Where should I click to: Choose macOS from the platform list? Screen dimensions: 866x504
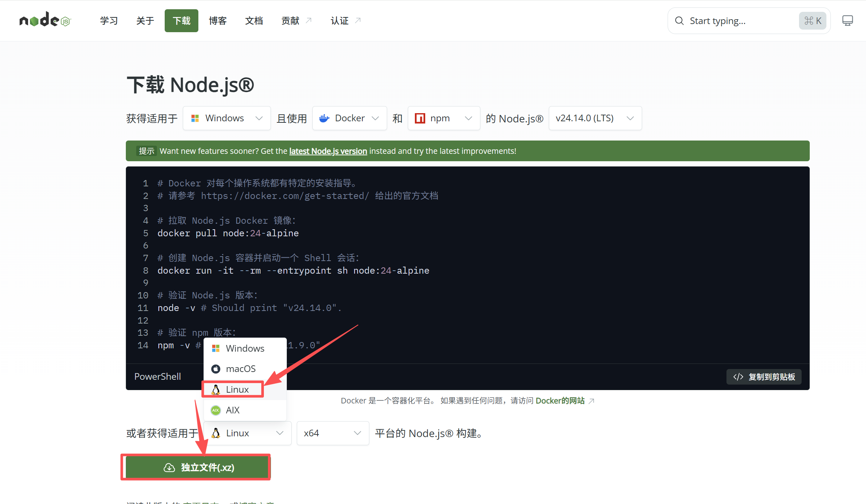[241, 369]
